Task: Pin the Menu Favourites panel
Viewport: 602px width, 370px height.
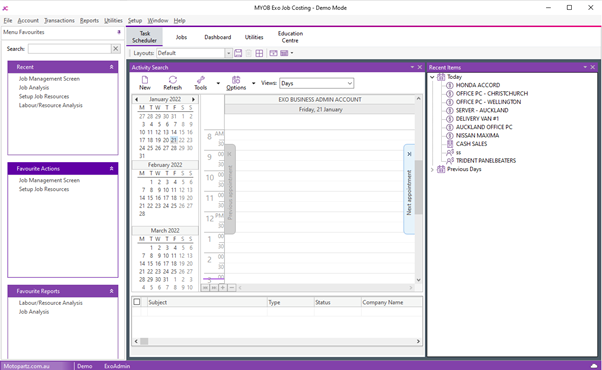Action: click(119, 32)
